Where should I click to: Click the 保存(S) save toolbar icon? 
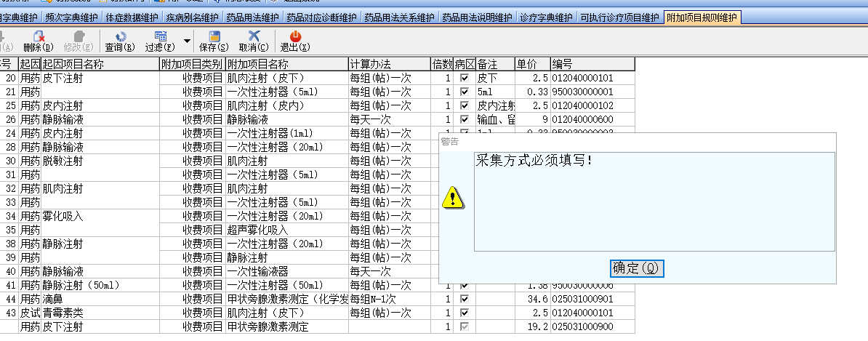[214, 36]
